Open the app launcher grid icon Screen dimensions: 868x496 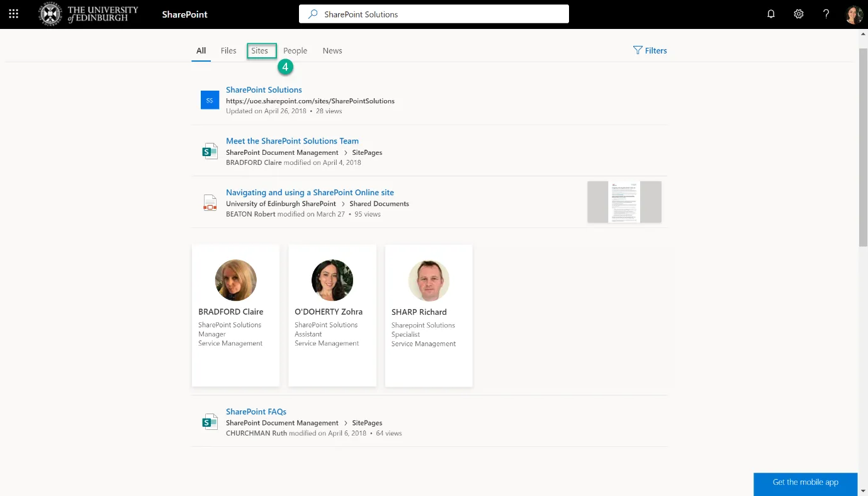point(13,14)
